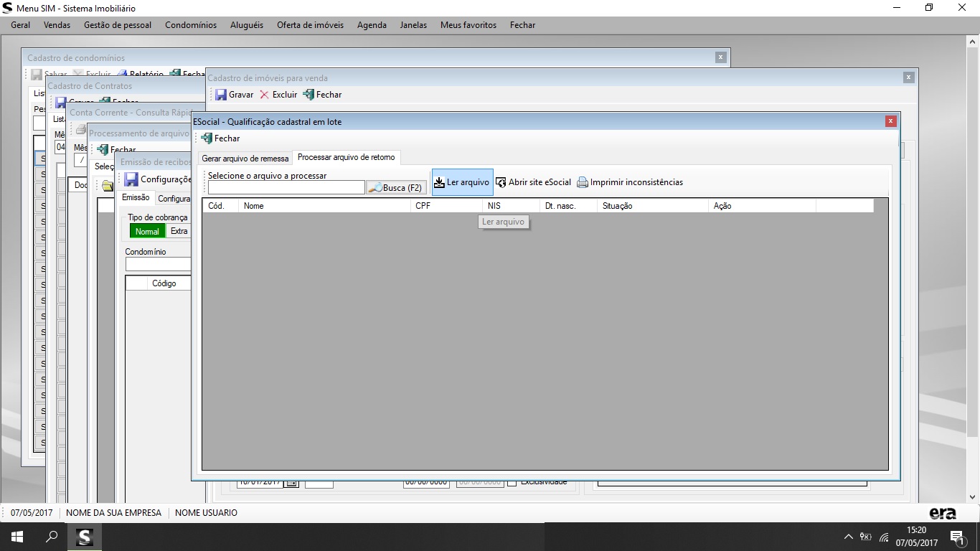980x551 pixels.
Task: Click Gravar in Cadastro de imóveis para venda
Action: [234, 95]
